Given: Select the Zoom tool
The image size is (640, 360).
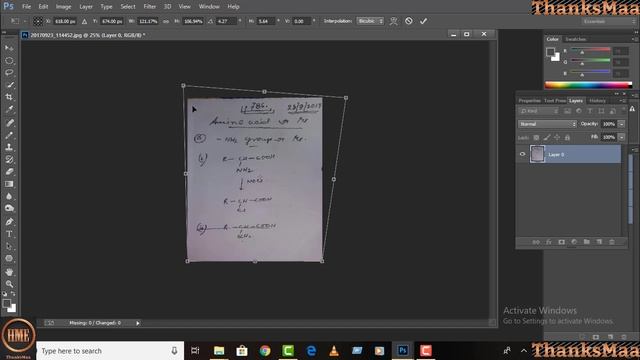Looking at the screenshot, I should [9, 284].
